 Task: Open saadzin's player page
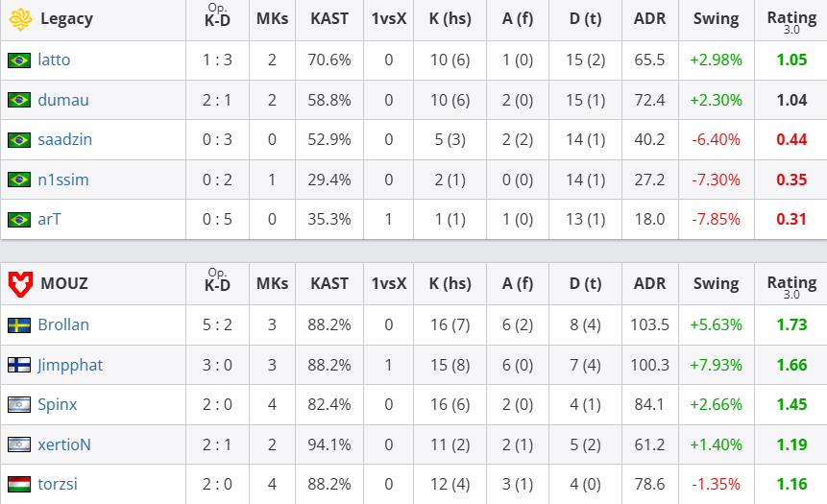[64, 140]
